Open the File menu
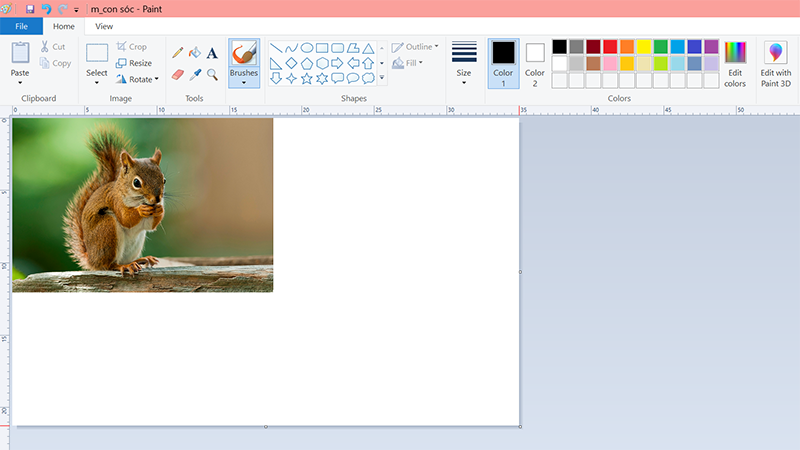This screenshot has height=450, width=800. pyautogui.click(x=21, y=26)
